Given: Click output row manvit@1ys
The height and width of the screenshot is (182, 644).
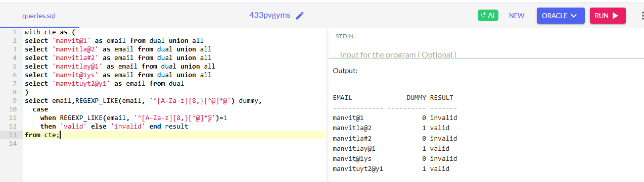Looking at the screenshot, I should (x=395, y=158).
